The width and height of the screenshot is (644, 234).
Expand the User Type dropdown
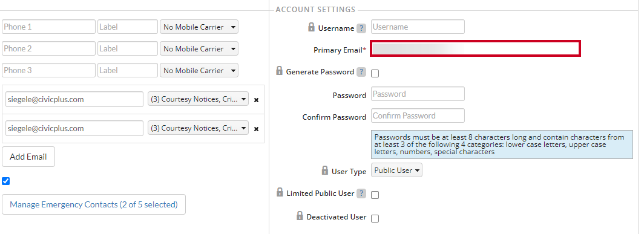click(x=397, y=171)
